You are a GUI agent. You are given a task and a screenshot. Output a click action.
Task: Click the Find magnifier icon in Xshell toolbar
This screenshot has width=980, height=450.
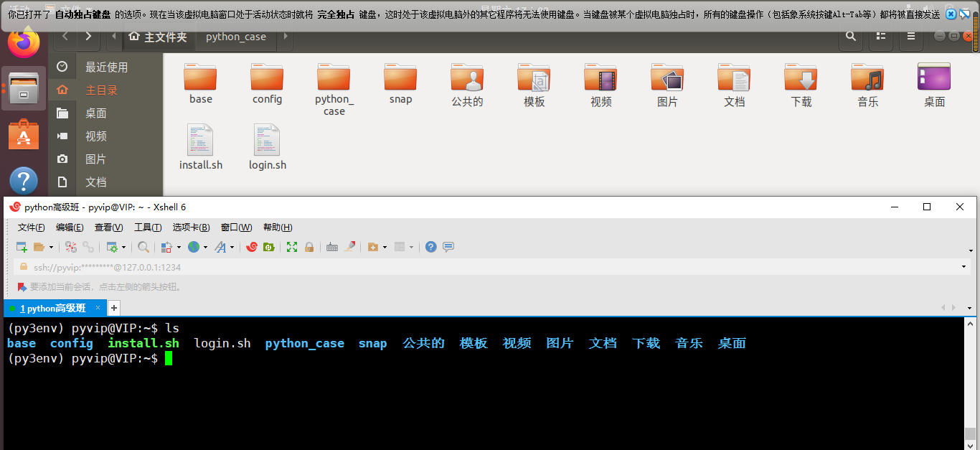pyautogui.click(x=143, y=247)
